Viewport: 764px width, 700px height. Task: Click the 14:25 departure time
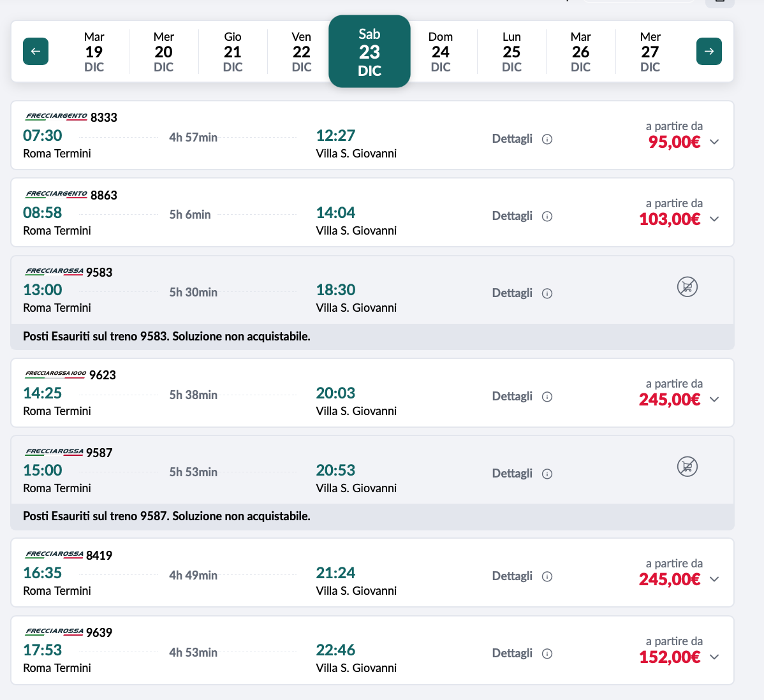click(42, 393)
